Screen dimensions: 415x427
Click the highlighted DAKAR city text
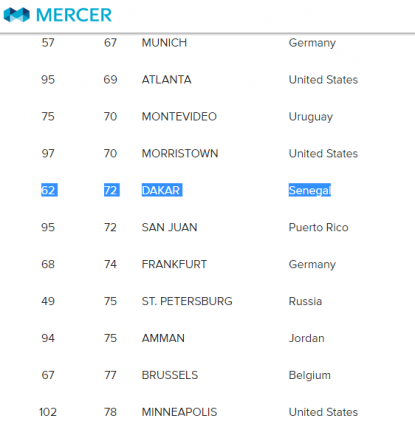pyautogui.click(x=162, y=190)
